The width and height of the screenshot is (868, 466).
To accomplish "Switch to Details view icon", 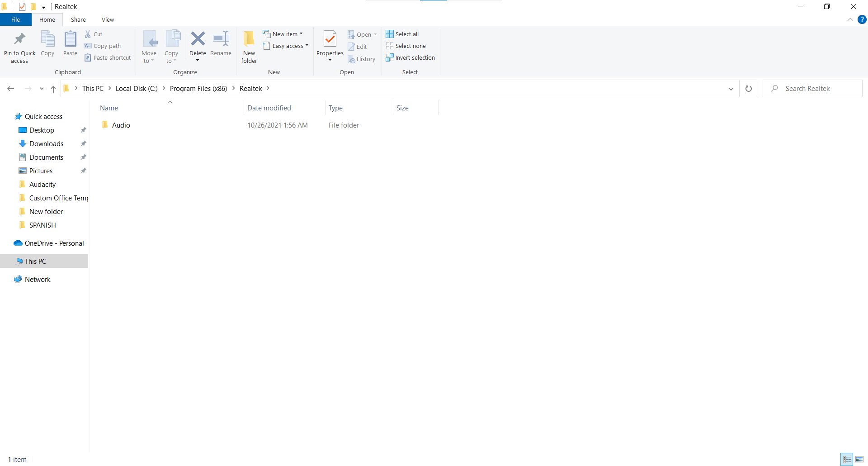I will tap(847, 459).
